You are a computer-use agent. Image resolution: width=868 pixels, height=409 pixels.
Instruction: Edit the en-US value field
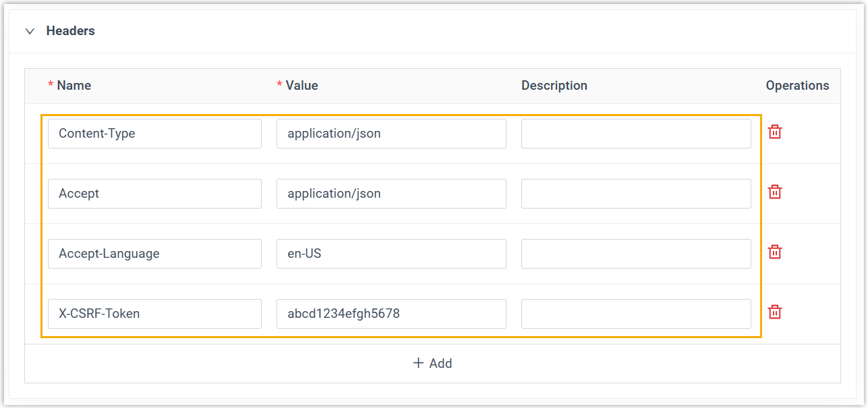(391, 254)
